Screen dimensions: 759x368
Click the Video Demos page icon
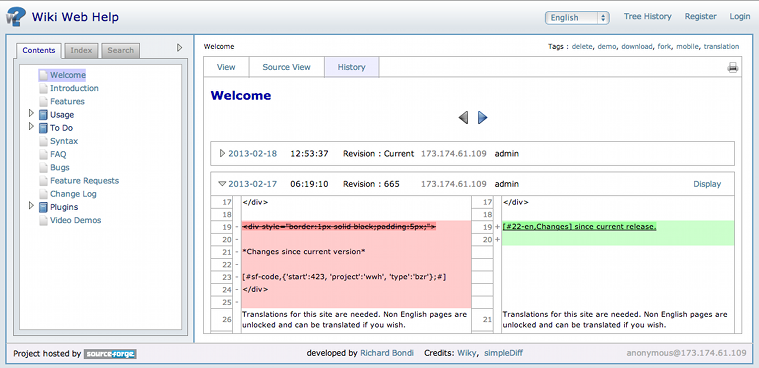coord(44,220)
